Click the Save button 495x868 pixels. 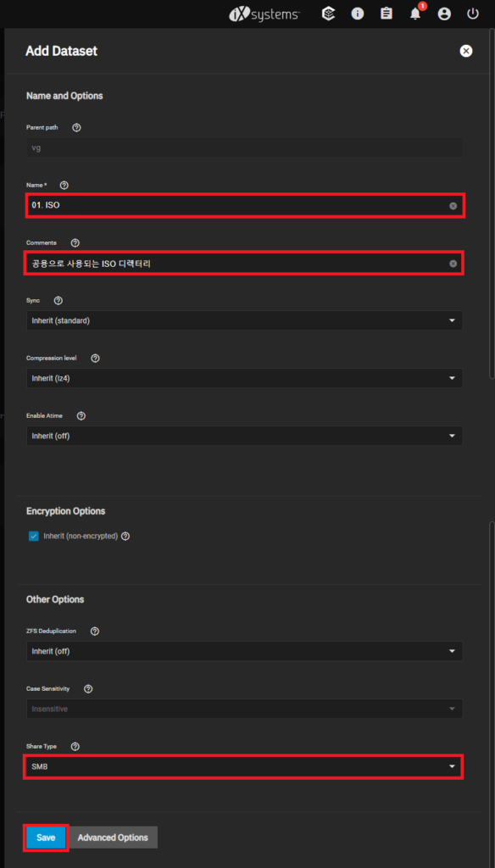46,837
